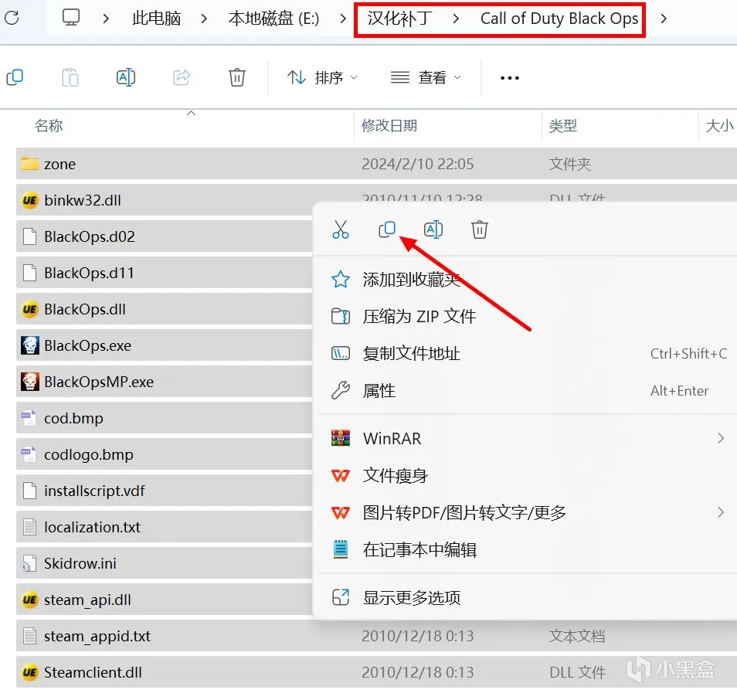Sort by the 类型 column header
Viewport: 737px width, 700px height.
pyautogui.click(x=562, y=125)
